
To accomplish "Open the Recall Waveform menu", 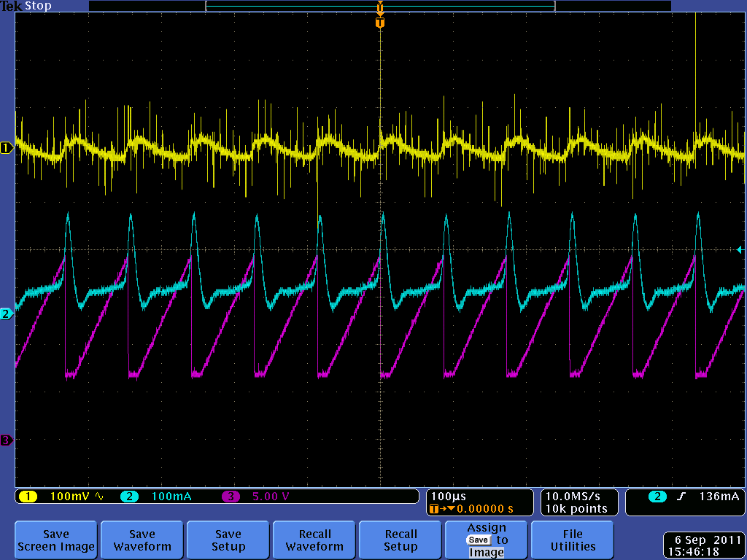I will [314, 540].
